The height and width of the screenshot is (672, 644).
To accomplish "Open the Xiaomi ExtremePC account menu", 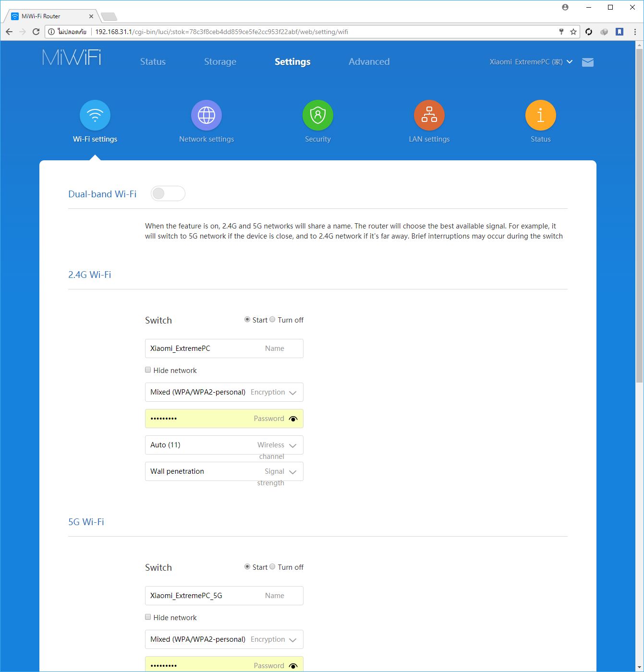I will coord(531,62).
